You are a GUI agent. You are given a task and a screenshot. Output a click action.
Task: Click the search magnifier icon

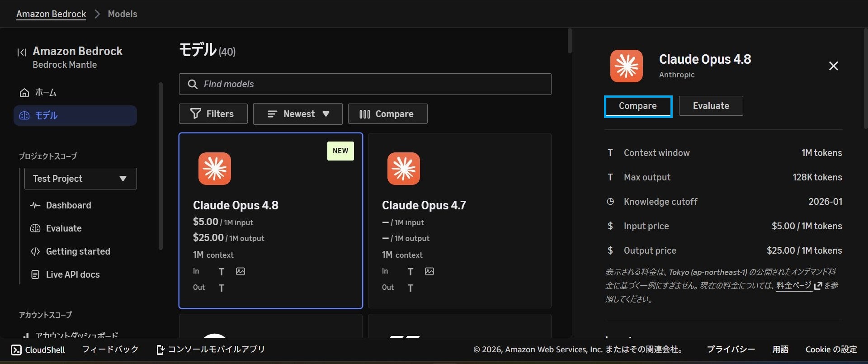click(x=193, y=84)
